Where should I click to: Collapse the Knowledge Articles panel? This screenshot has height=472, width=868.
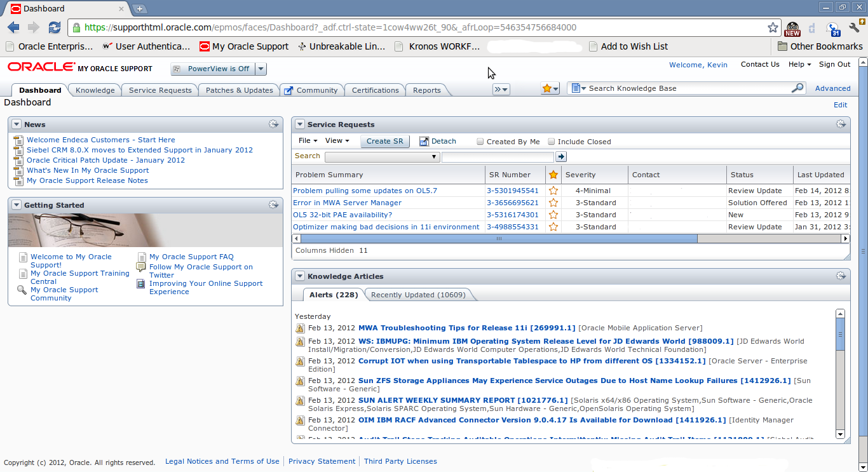point(300,276)
